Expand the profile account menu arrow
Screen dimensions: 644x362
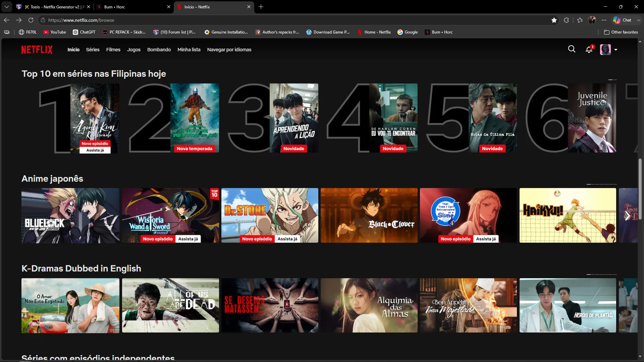(x=616, y=50)
